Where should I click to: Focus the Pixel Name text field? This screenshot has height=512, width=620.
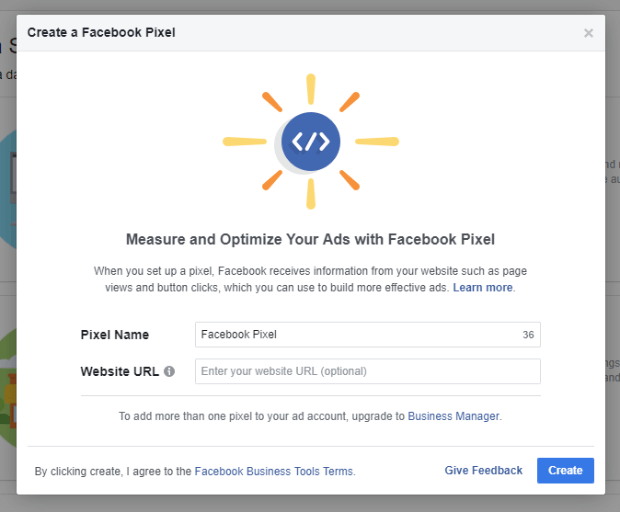click(x=368, y=334)
